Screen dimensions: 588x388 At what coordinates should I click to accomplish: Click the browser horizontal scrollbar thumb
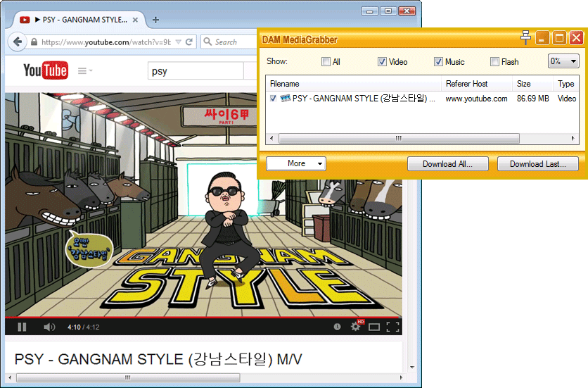pyautogui.click(x=128, y=377)
